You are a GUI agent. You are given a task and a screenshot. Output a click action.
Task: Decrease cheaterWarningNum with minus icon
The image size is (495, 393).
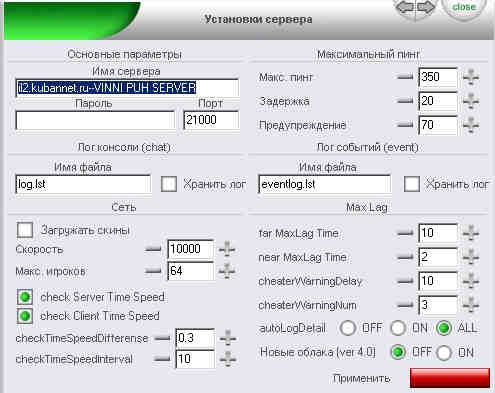(x=405, y=305)
